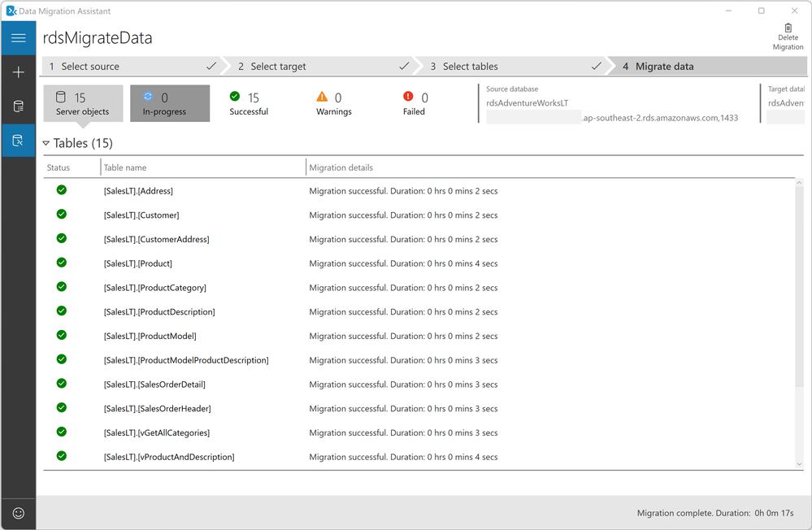Image resolution: width=812 pixels, height=530 pixels.
Task: Sort by the Table name column header
Action: [125, 167]
